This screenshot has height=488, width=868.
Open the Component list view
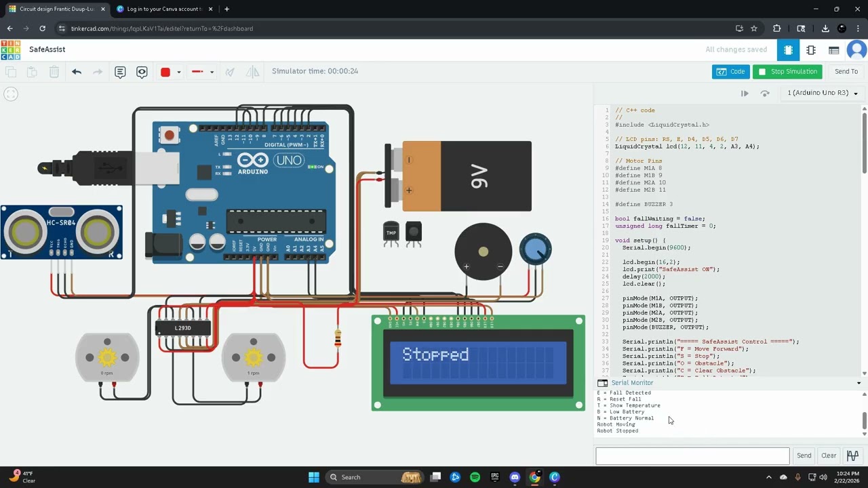click(834, 50)
